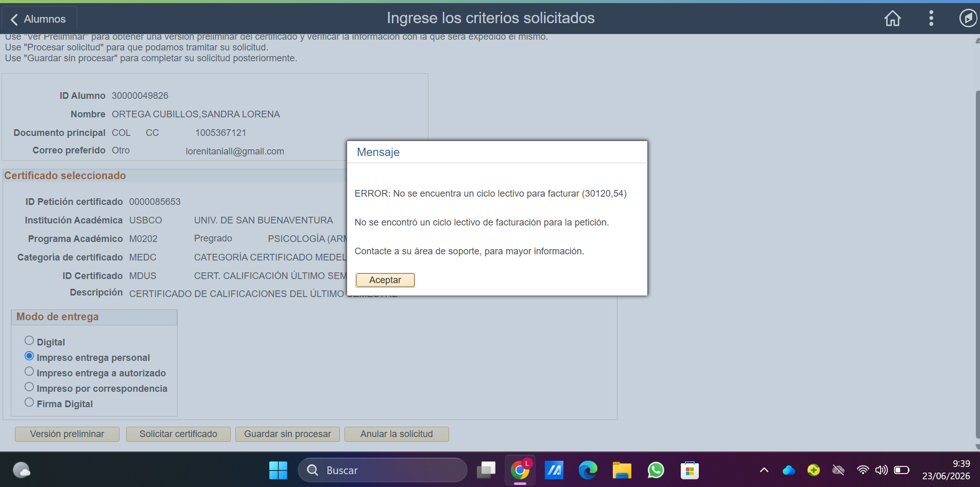Select Impreso entrega personal option
980x487 pixels.
29,356
